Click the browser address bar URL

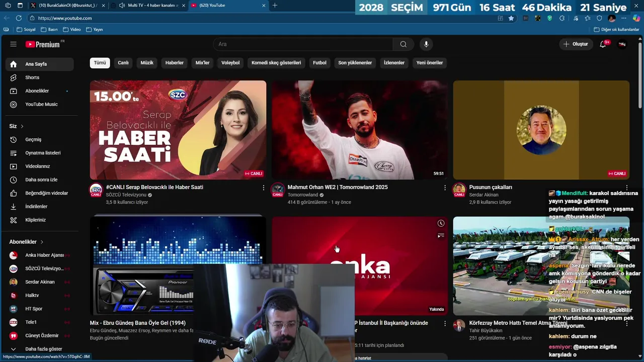[x=65, y=18]
